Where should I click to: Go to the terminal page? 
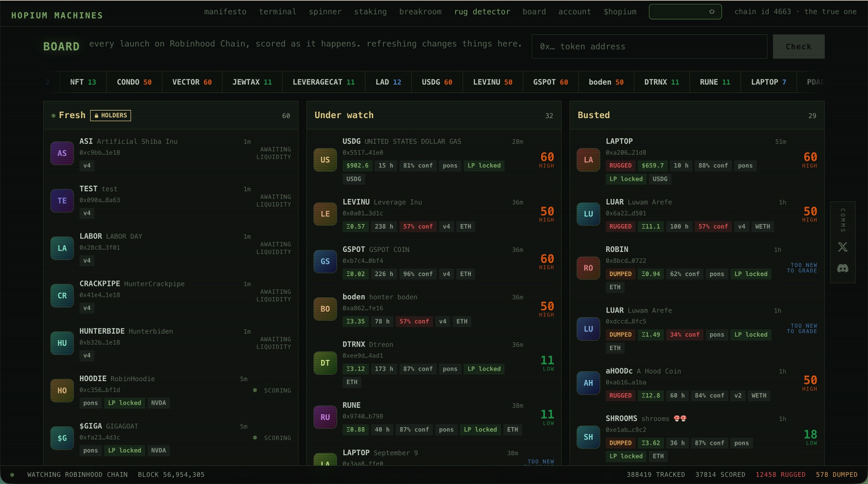[278, 12]
